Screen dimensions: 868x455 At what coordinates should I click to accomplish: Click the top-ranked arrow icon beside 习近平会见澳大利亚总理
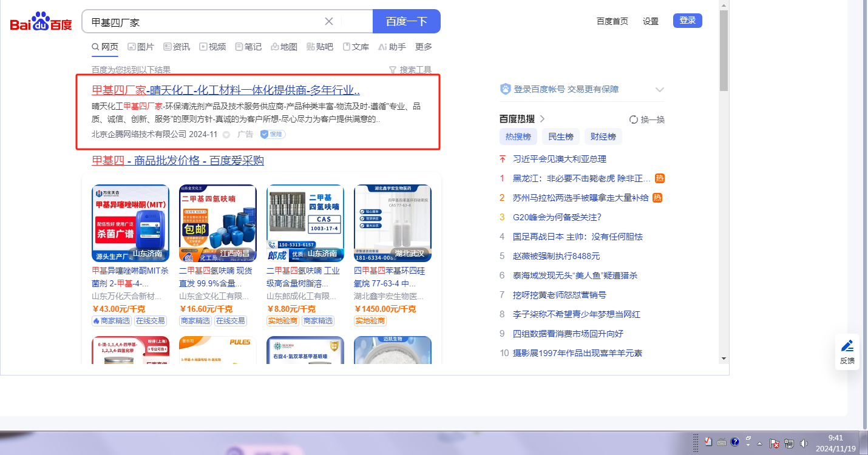pos(502,159)
